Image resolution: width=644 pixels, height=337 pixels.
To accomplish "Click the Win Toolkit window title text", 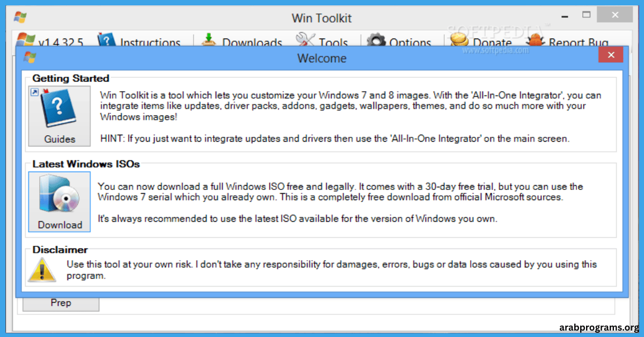I will (321, 18).
